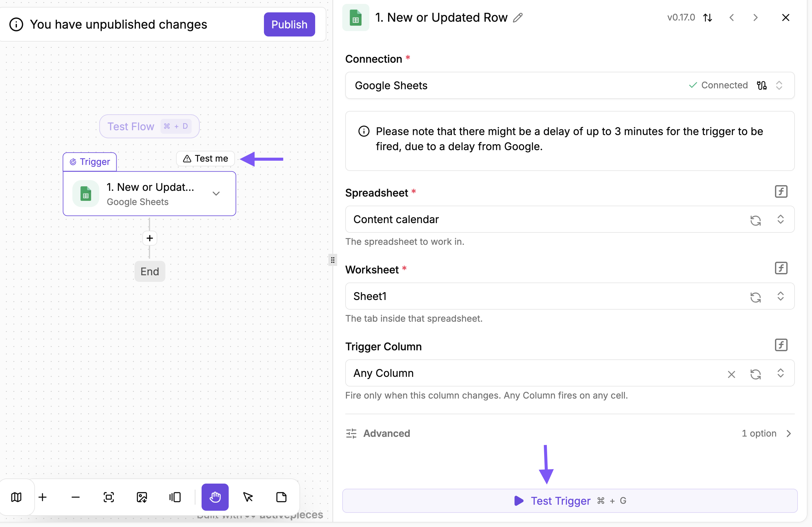The height and width of the screenshot is (527, 812).
Task: Click the reconnect connection icon
Action: pos(761,85)
